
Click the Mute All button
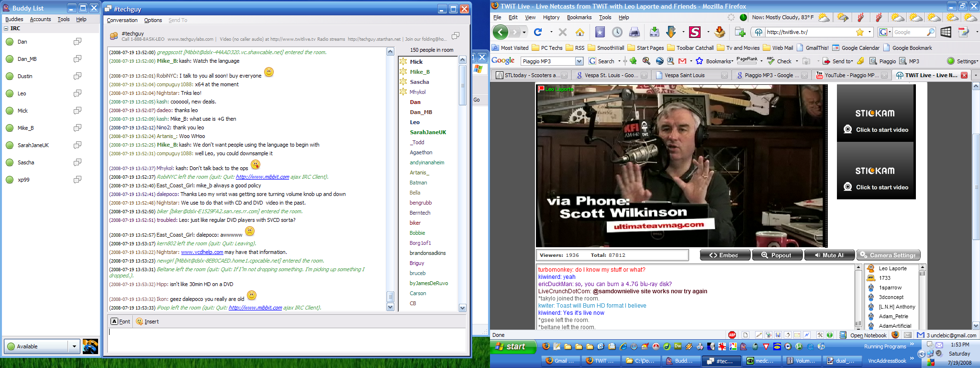click(829, 255)
